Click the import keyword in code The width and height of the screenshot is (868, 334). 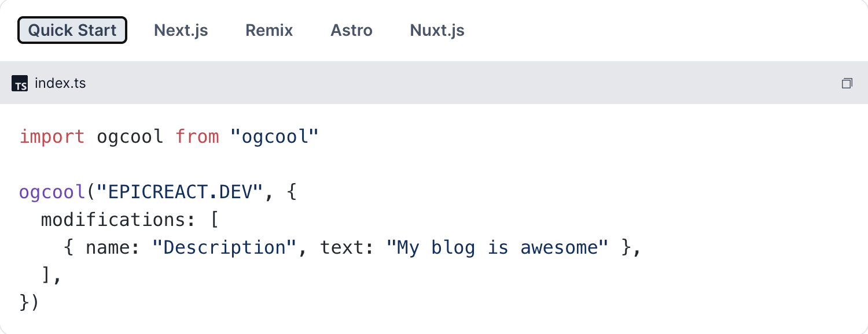coord(52,137)
